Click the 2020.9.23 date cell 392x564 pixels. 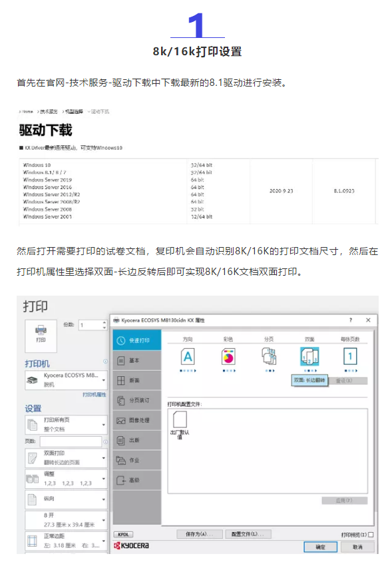[x=282, y=191]
